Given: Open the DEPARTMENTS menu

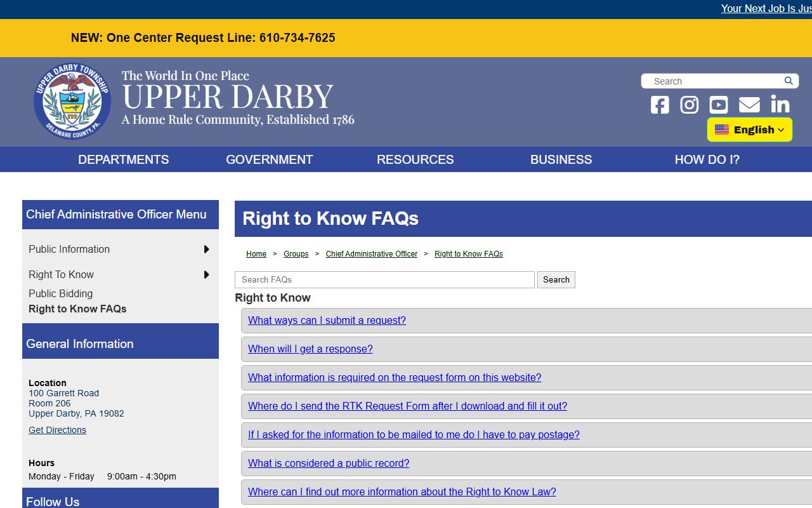Looking at the screenshot, I should click(124, 159).
